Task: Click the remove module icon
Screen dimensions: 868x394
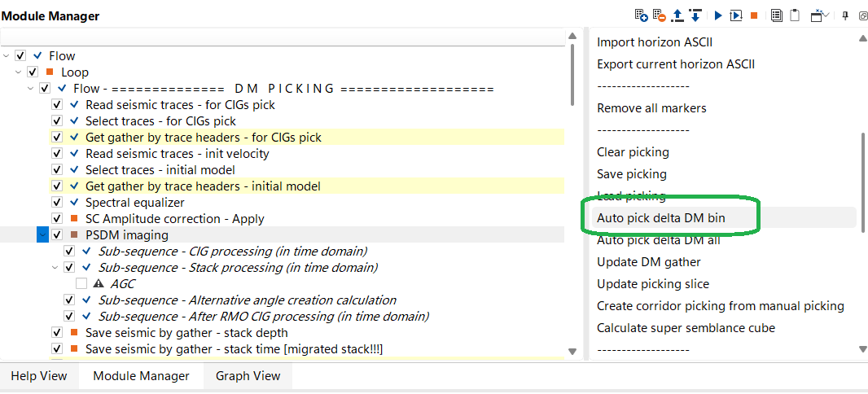Action: coord(659,15)
